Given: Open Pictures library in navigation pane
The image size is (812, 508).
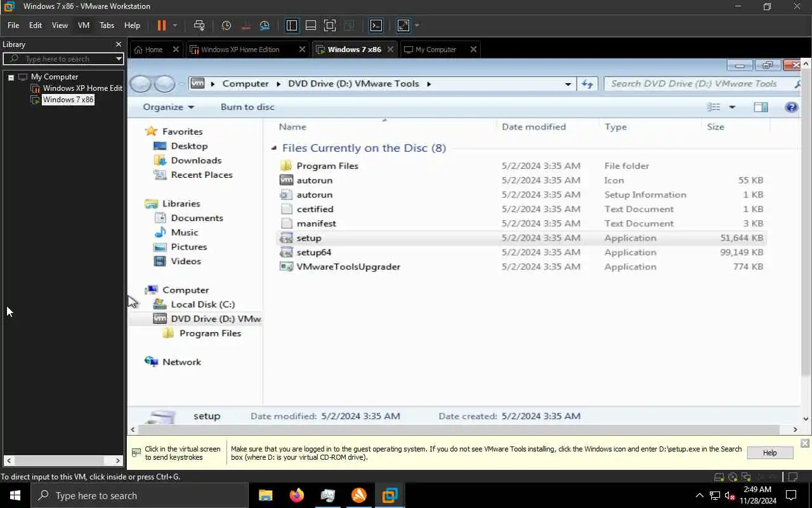Looking at the screenshot, I should [x=188, y=247].
